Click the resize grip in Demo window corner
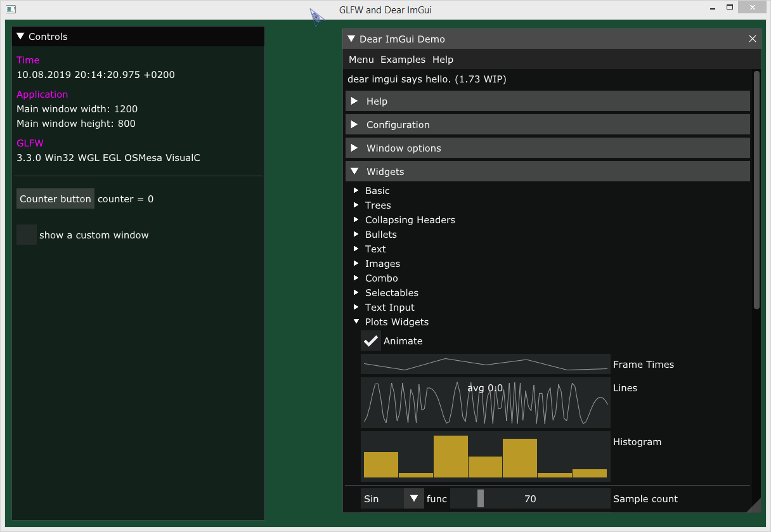 point(754,505)
